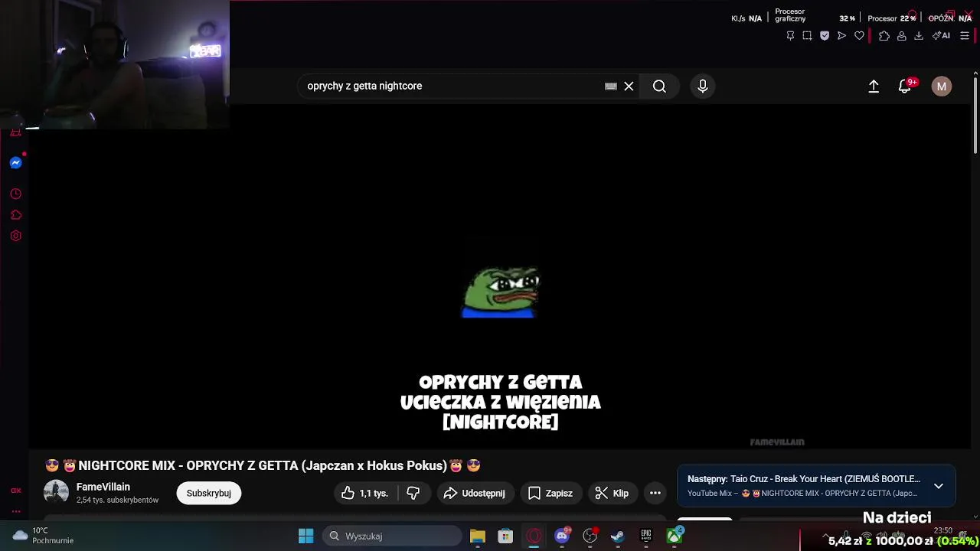Open the Windows Start button

point(305,536)
